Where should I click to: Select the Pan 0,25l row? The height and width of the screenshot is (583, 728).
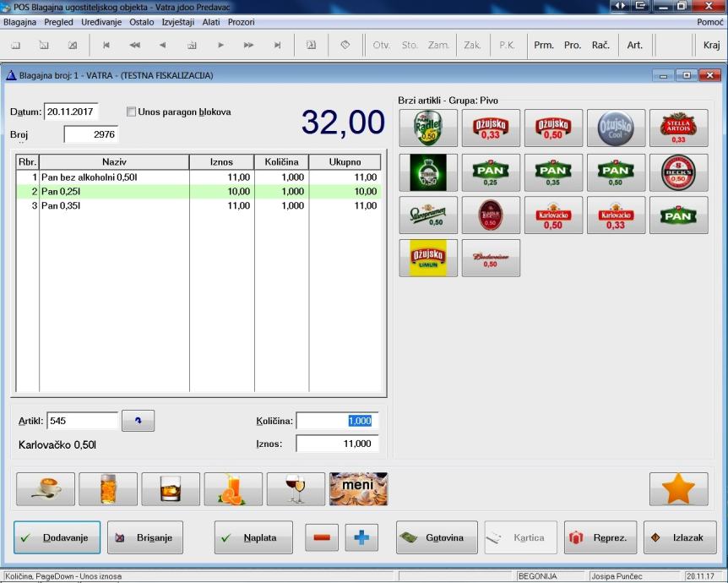198,192
